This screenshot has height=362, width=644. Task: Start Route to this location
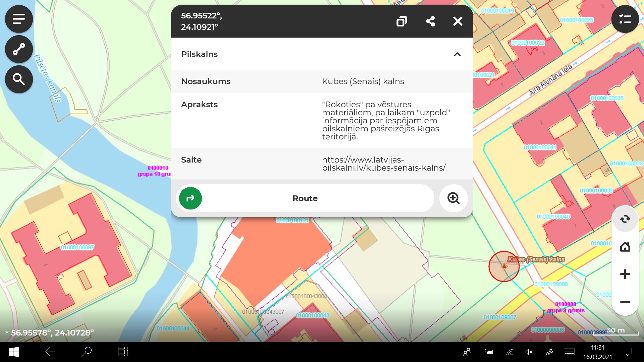tap(305, 198)
